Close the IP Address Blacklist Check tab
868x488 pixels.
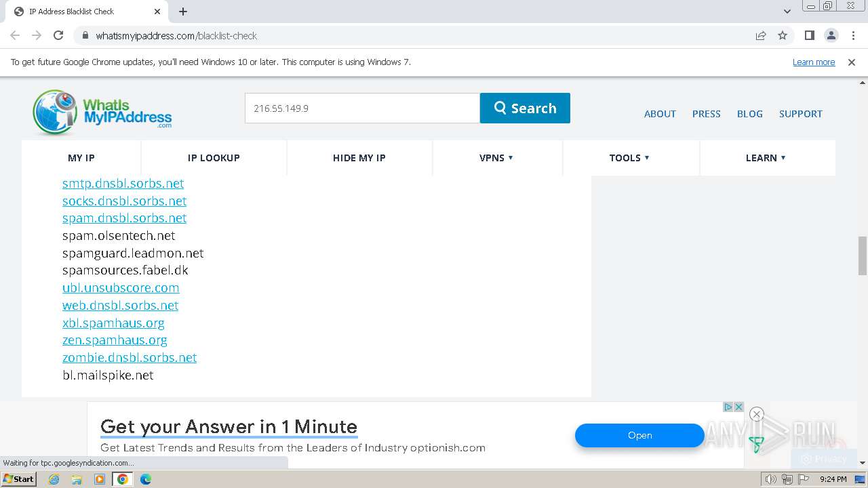(x=157, y=12)
